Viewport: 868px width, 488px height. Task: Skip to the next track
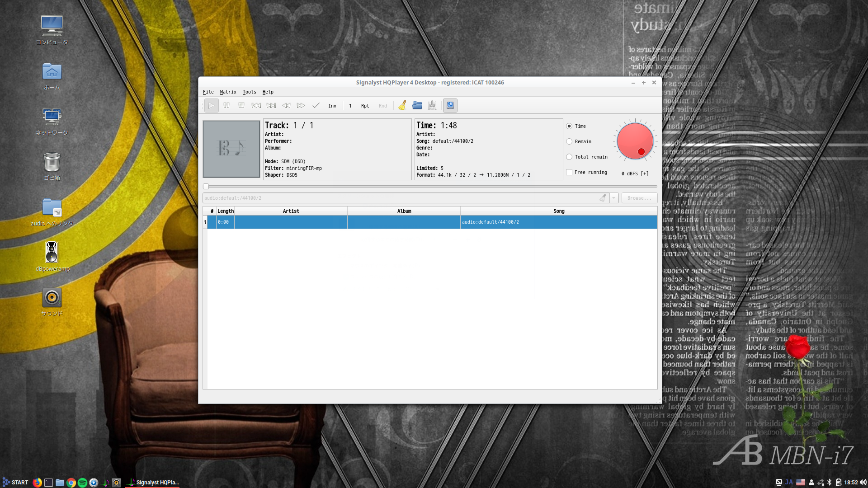click(x=271, y=106)
